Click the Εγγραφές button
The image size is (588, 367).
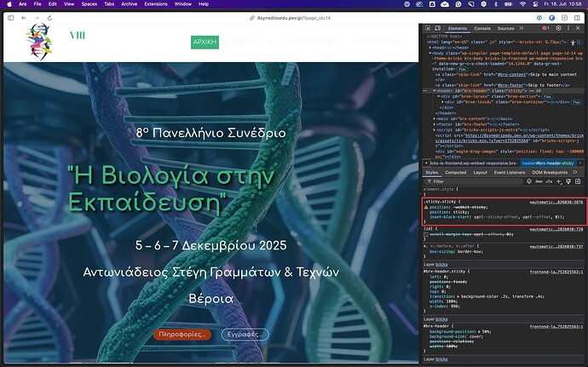pos(245,335)
